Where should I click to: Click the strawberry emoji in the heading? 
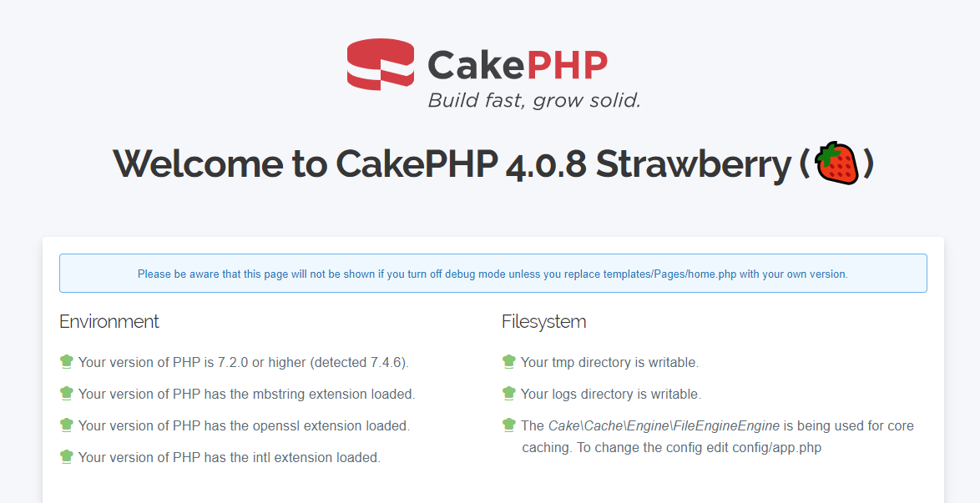coord(836,163)
